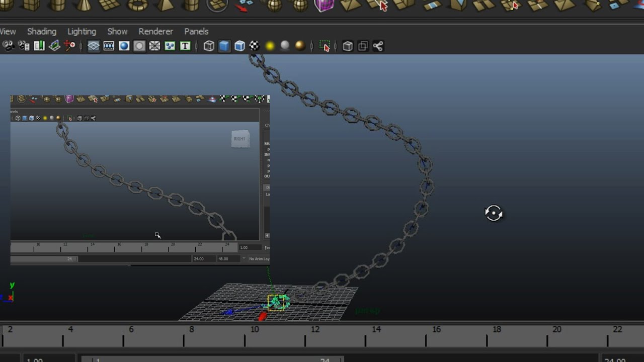Viewport: 644px width, 362px height.
Task: Open the Lighting menu
Action: (82, 31)
